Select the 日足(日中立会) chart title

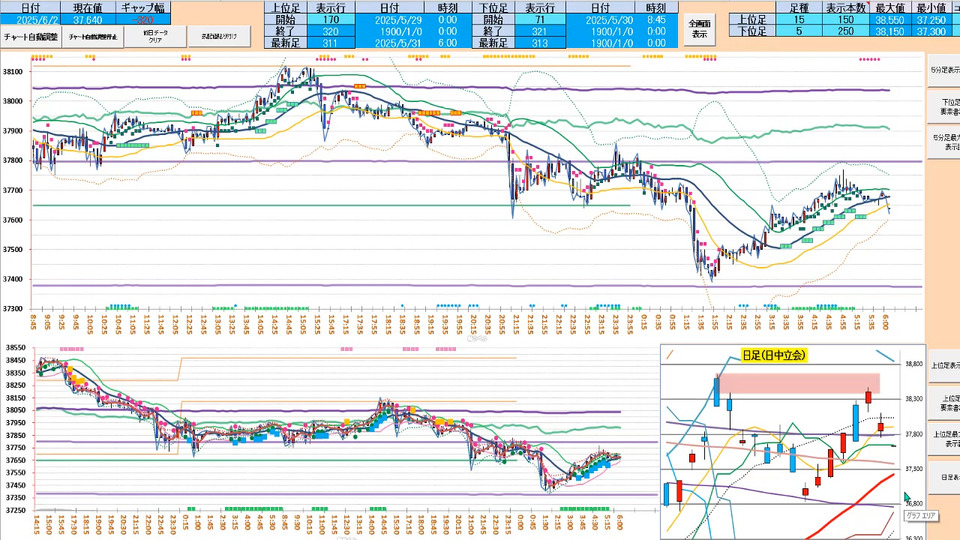(774, 355)
